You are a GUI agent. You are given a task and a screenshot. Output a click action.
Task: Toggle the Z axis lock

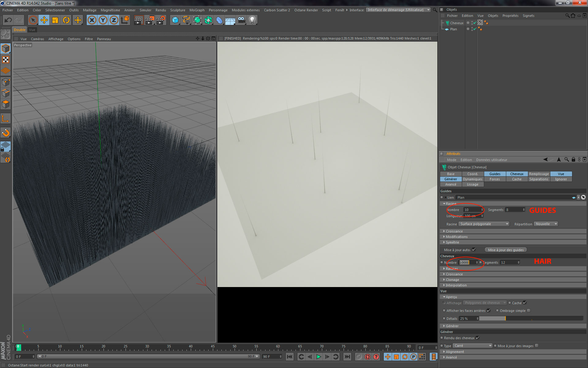114,20
